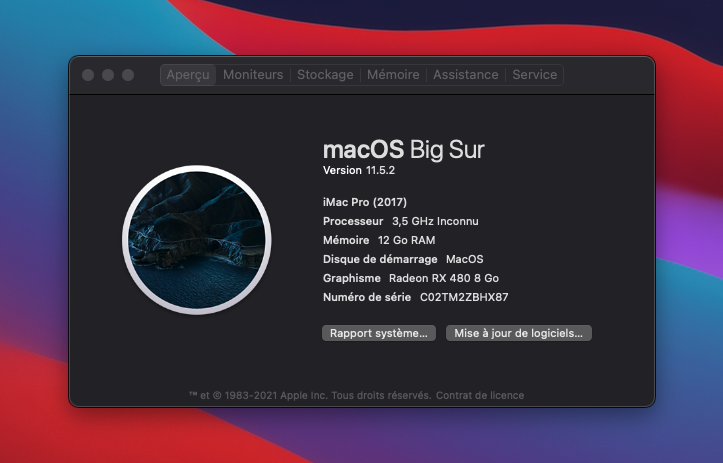
Task: Open Rapport système
Action: [x=378, y=333]
